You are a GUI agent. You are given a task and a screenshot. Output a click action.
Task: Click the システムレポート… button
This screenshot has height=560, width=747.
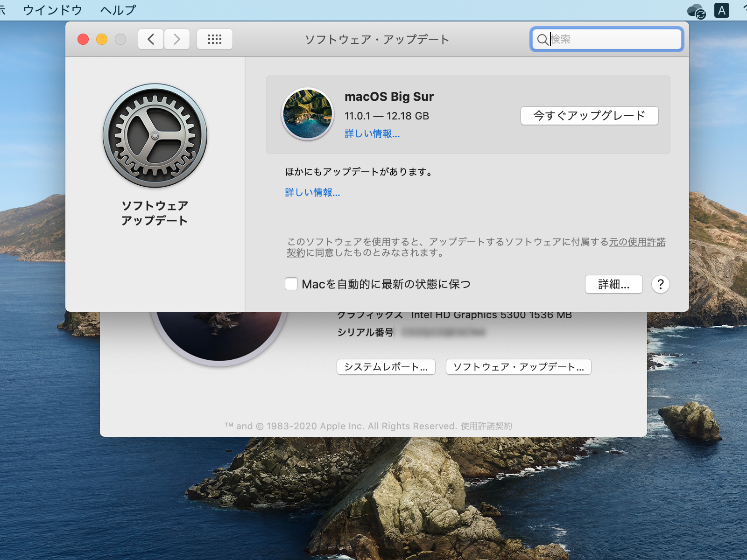(386, 367)
